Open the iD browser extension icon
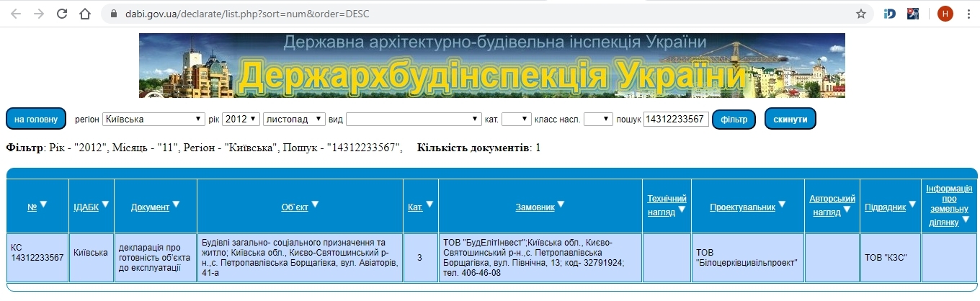Screen dimensions: 980x301 [x=890, y=14]
